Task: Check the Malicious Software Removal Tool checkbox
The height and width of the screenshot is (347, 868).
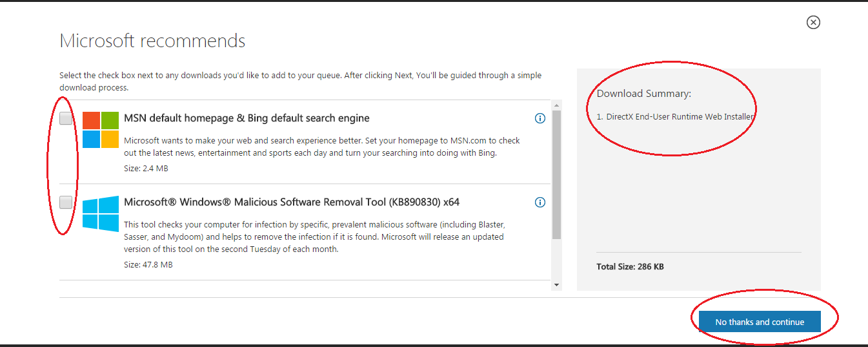Action: 66,202
